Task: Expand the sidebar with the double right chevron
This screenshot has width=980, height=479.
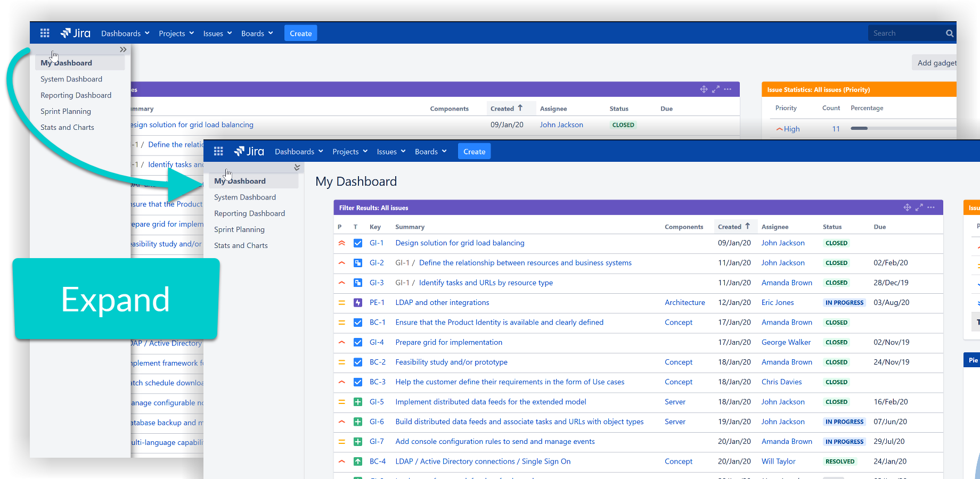Action: tap(123, 49)
